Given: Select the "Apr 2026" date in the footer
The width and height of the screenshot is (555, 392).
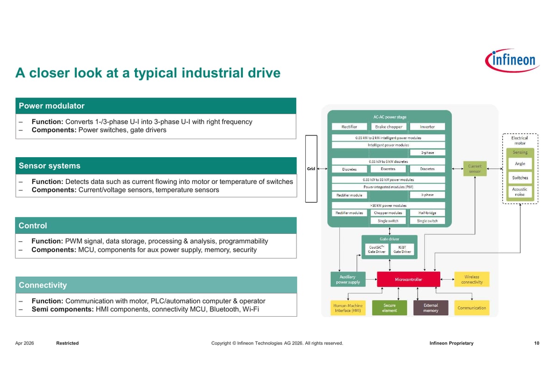Looking at the screenshot, I should (x=25, y=343).
